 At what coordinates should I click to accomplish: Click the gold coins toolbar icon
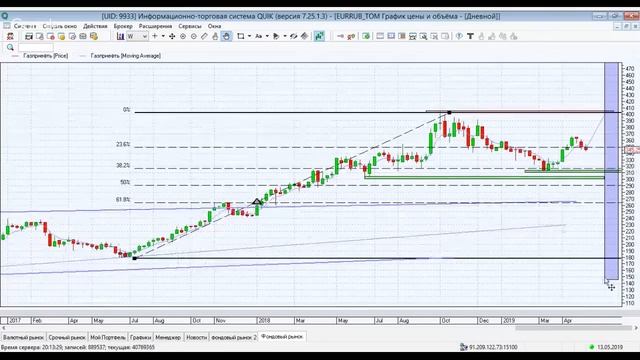[x=94, y=36]
